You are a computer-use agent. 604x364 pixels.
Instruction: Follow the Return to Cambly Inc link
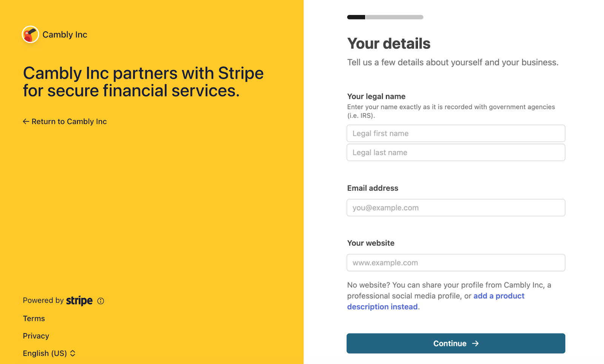click(x=65, y=122)
